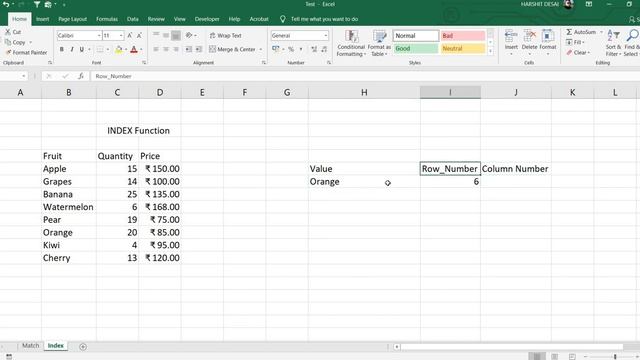
Task: Open the Orientation text angle menu
Action: coord(191,36)
